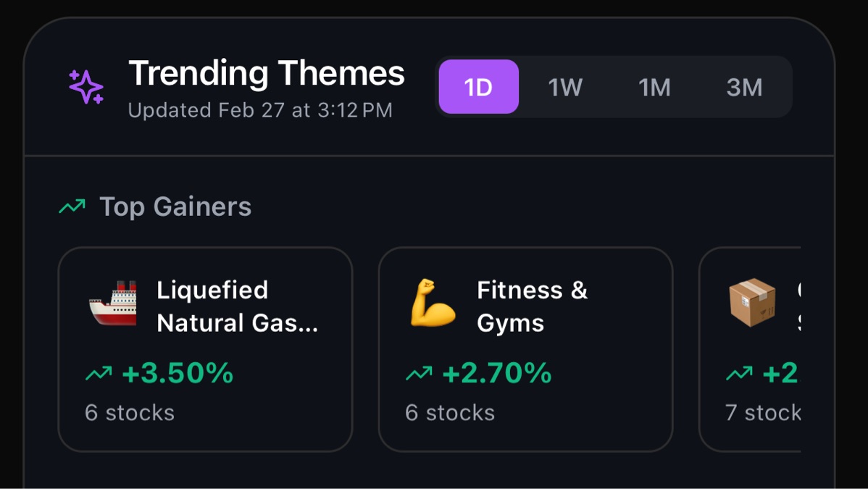Click the uptrend arrow next to +2.70%

(419, 373)
